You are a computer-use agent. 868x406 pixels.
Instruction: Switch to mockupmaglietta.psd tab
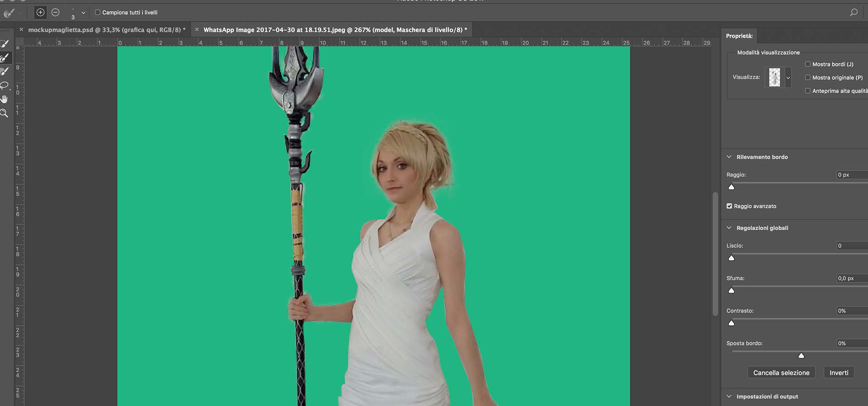pyautogui.click(x=107, y=30)
